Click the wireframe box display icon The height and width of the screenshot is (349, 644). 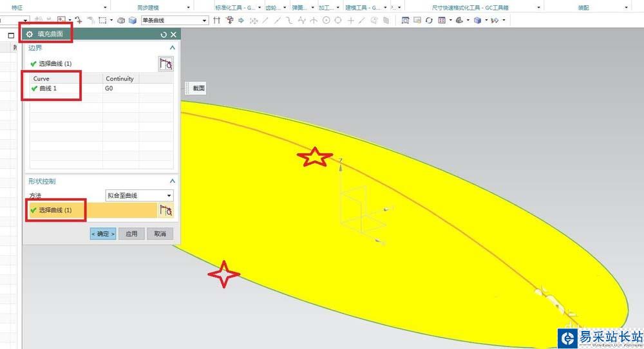click(x=121, y=20)
